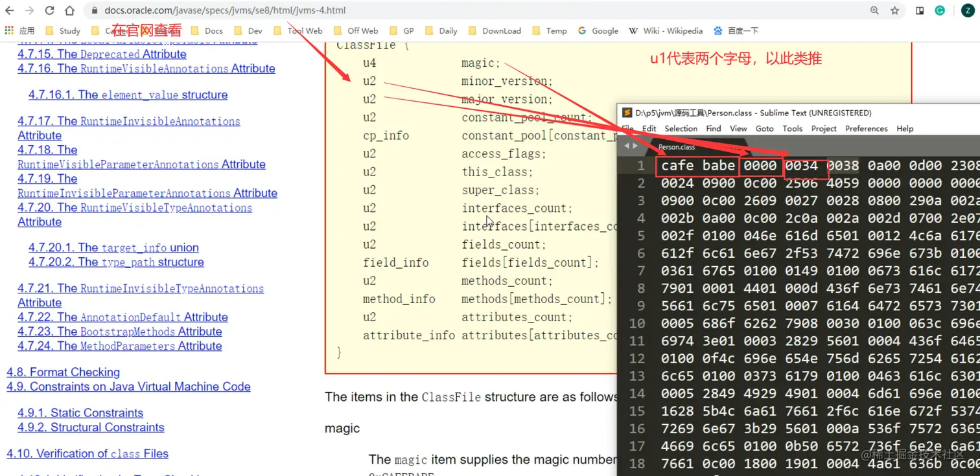Open 4.7.16.1. The element_value structure link
The image size is (980, 476).
128,95
